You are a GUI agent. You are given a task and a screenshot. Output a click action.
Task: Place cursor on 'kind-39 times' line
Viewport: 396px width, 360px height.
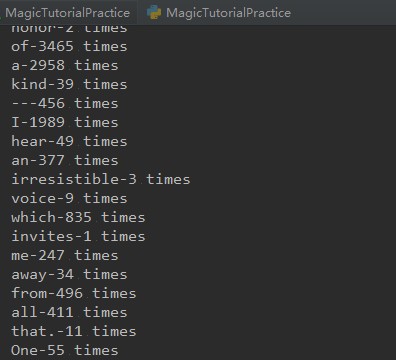(69, 84)
